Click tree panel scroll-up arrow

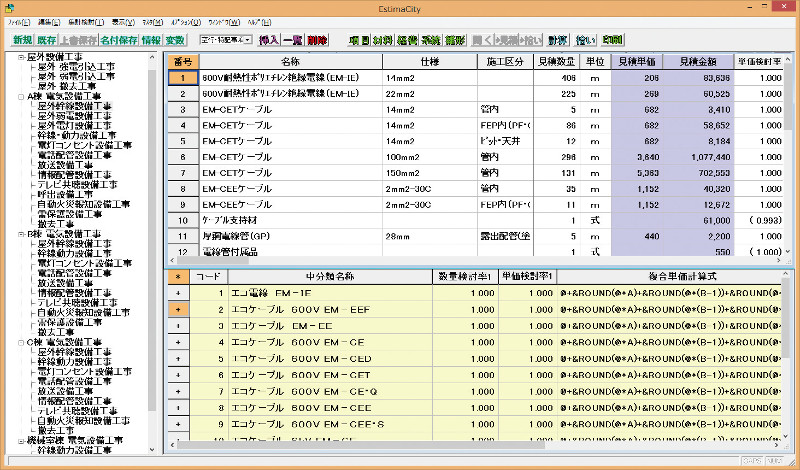tap(152, 58)
